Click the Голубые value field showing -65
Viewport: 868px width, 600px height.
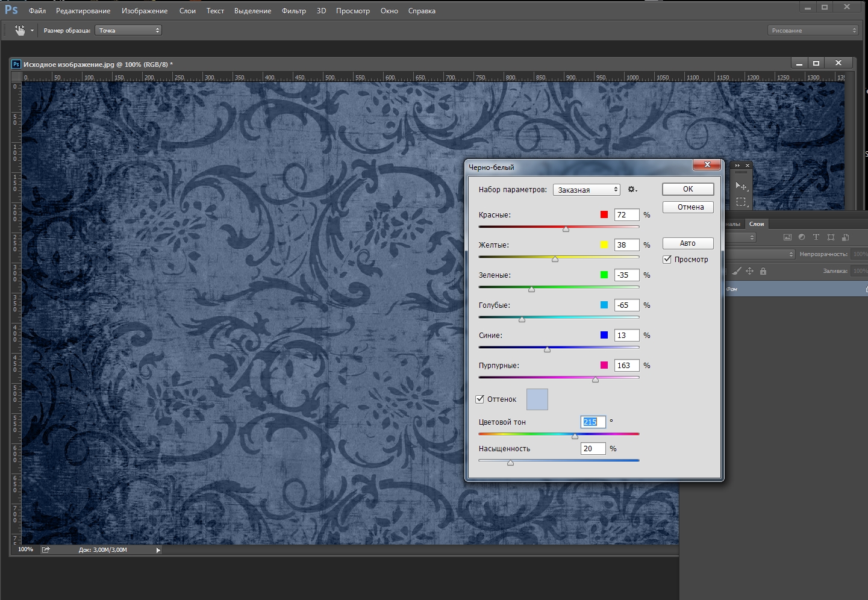(626, 305)
